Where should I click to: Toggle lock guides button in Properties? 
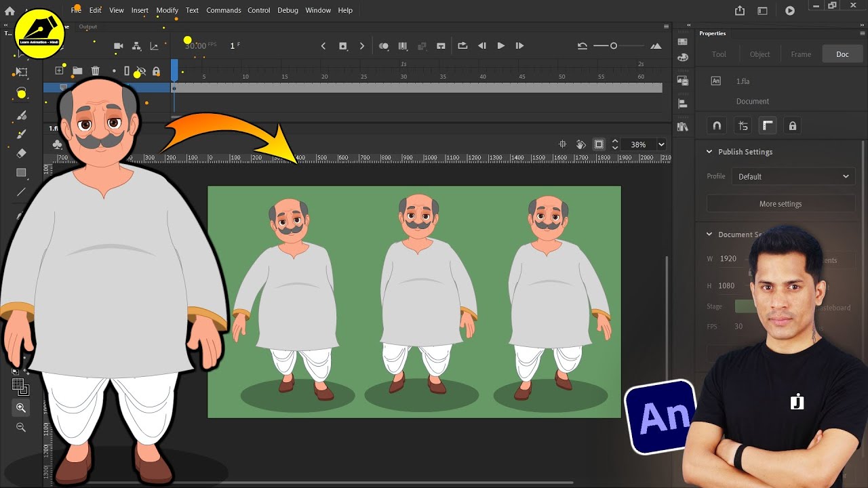(792, 126)
